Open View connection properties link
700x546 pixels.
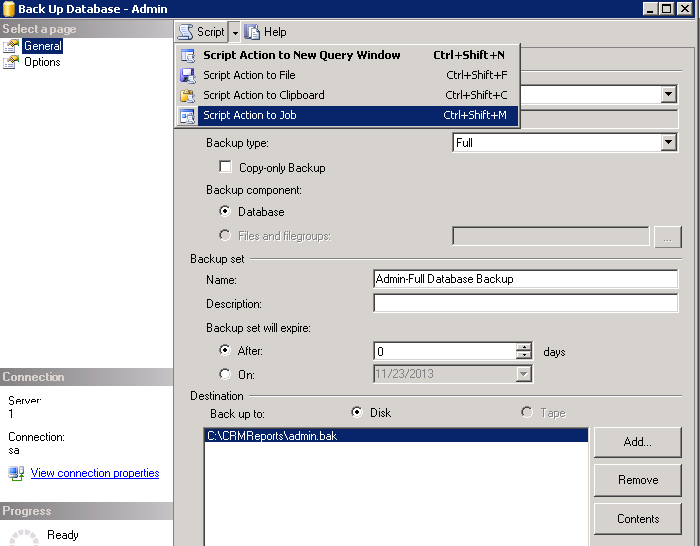95,473
